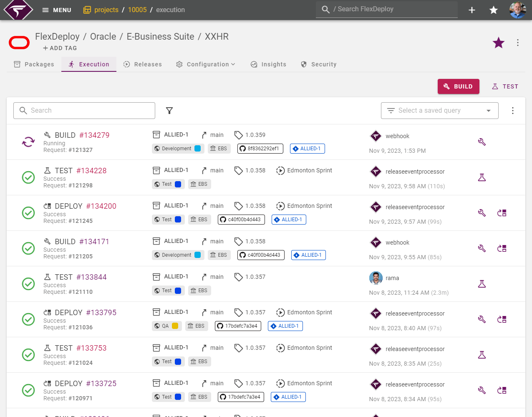Open commit 8f8362292ef1 chip
This screenshot has height=417, width=532.
coord(260,149)
